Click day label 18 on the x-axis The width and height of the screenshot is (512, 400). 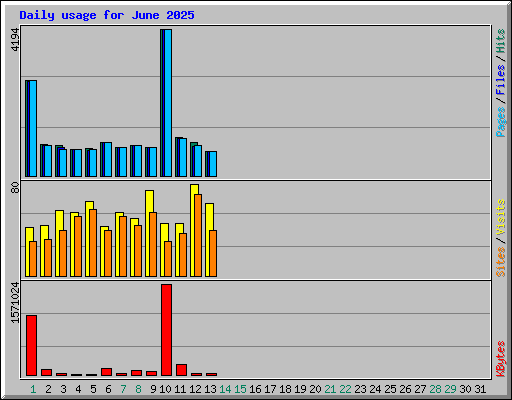tap(285, 389)
